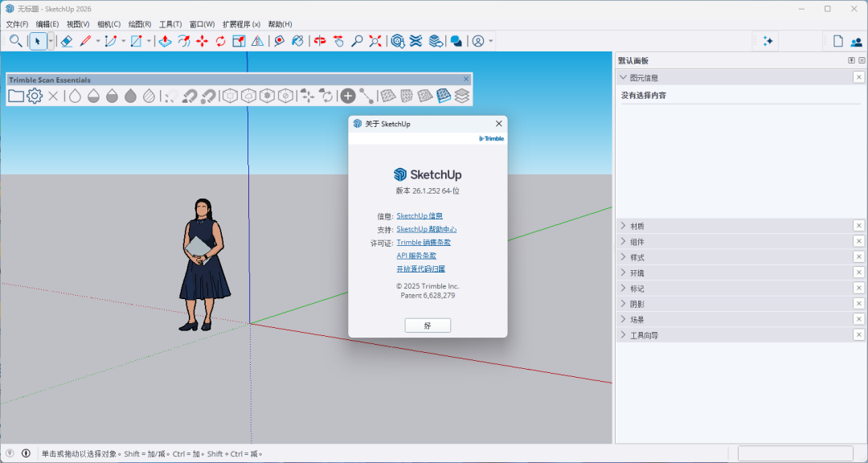Collapse the 图元信息 panel
The image size is (868, 463).
[624, 77]
